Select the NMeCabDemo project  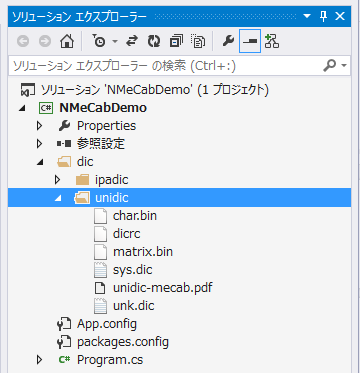tap(103, 108)
